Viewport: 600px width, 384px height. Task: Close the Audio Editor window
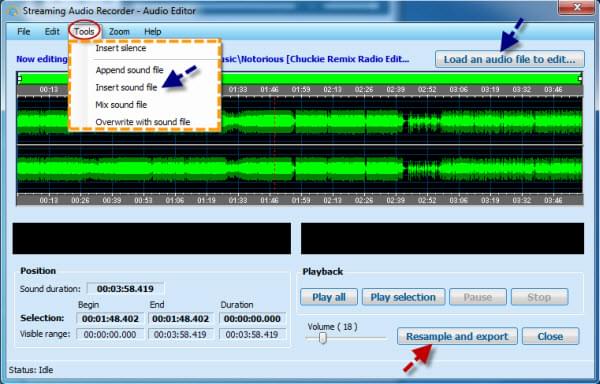(x=577, y=7)
